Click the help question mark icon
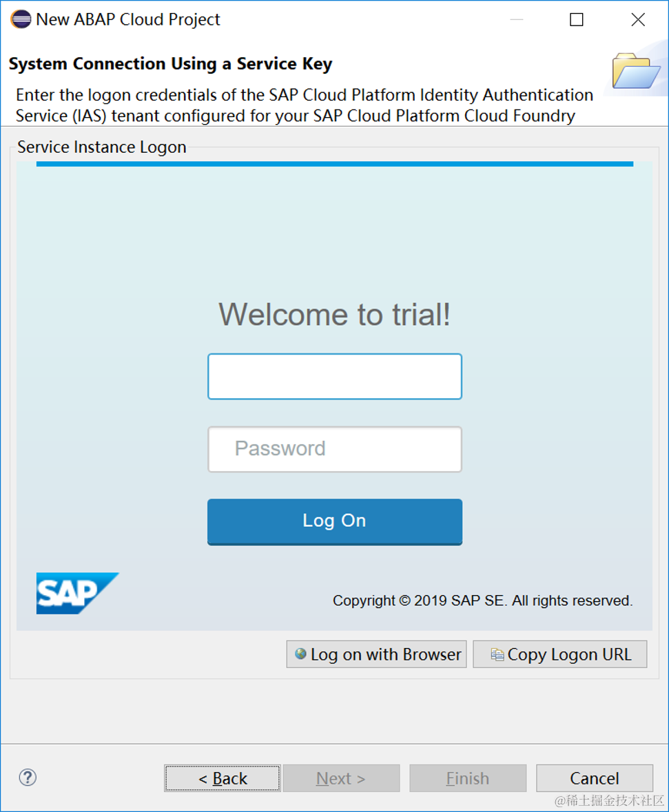Screen dimensions: 669x812 click(28, 778)
